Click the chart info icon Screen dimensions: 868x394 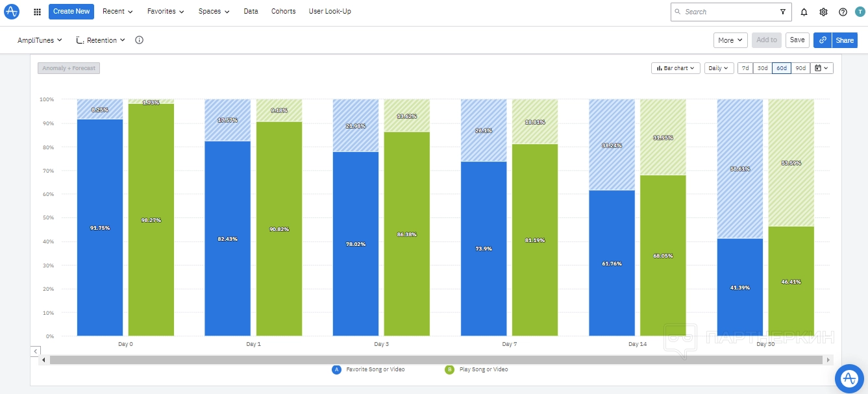click(x=139, y=40)
